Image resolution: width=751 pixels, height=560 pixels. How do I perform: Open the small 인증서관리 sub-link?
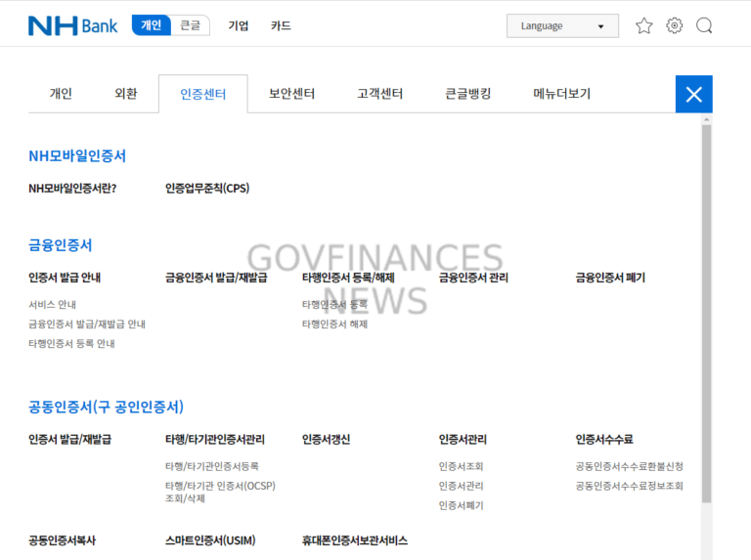tap(462, 486)
